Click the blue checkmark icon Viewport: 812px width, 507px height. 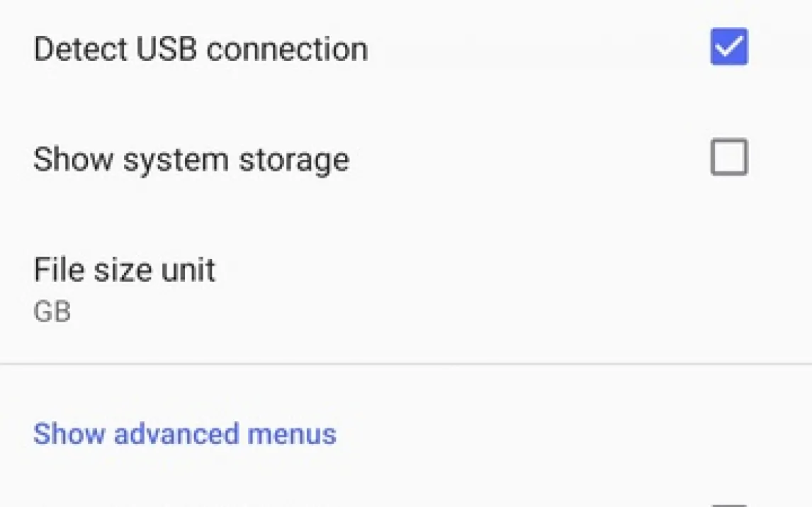tap(728, 47)
